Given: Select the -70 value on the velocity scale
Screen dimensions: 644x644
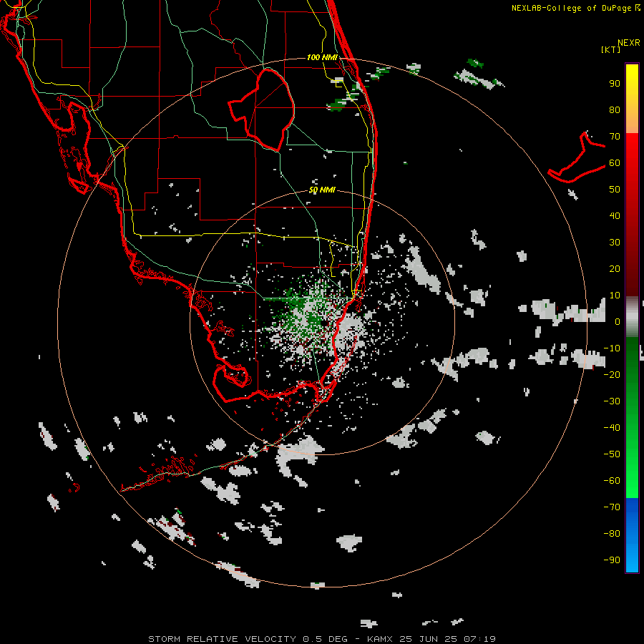Looking at the screenshot, I should tap(612, 507).
